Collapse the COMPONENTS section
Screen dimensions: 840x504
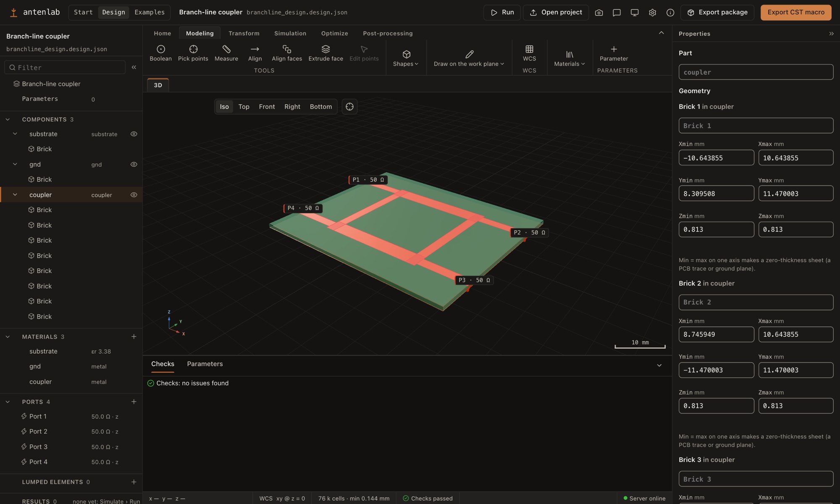coord(8,119)
